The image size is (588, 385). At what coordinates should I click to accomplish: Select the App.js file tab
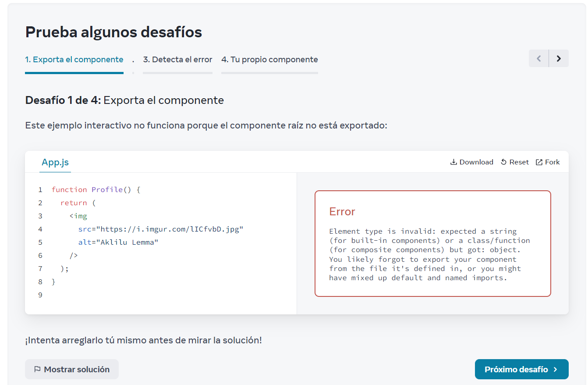point(55,162)
